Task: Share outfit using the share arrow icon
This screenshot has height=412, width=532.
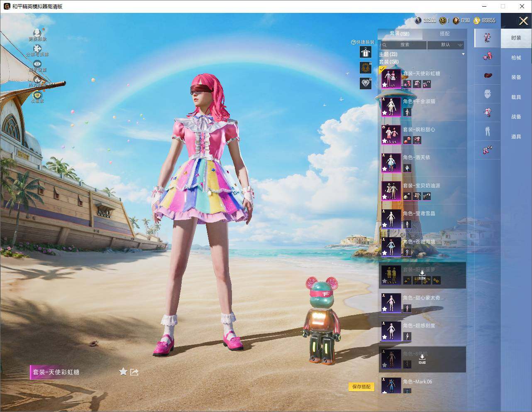Action: [x=134, y=372]
